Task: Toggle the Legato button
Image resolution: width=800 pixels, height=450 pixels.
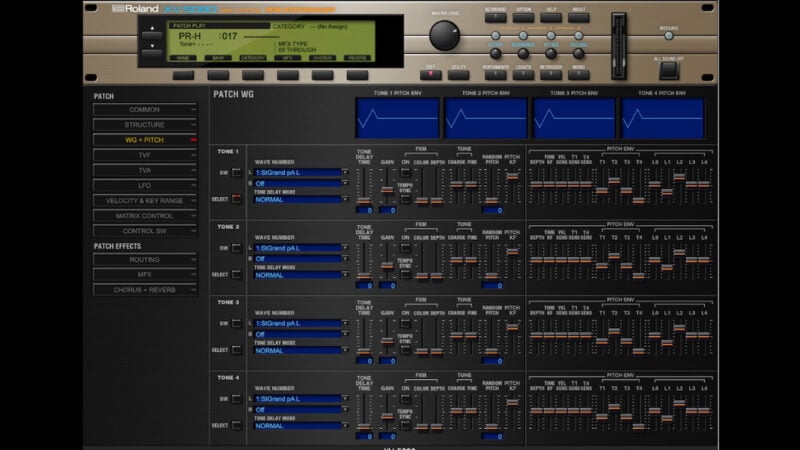Action: point(523,74)
